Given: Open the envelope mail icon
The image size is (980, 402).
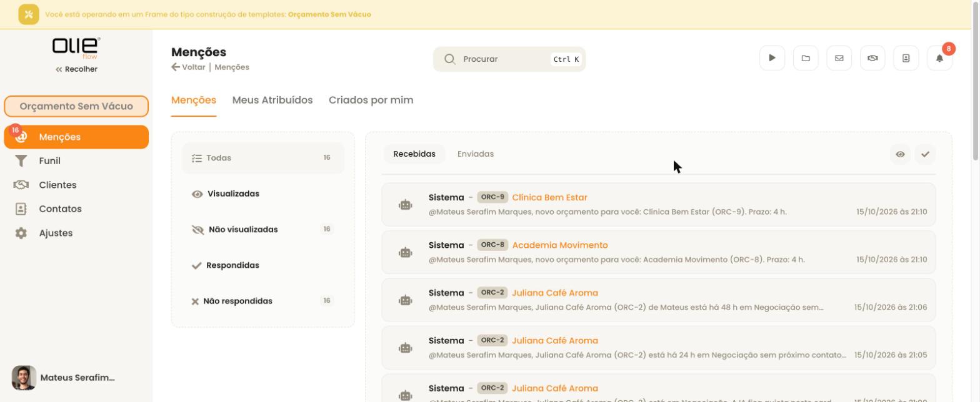Looking at the screenshot, I should pos(839,58).
